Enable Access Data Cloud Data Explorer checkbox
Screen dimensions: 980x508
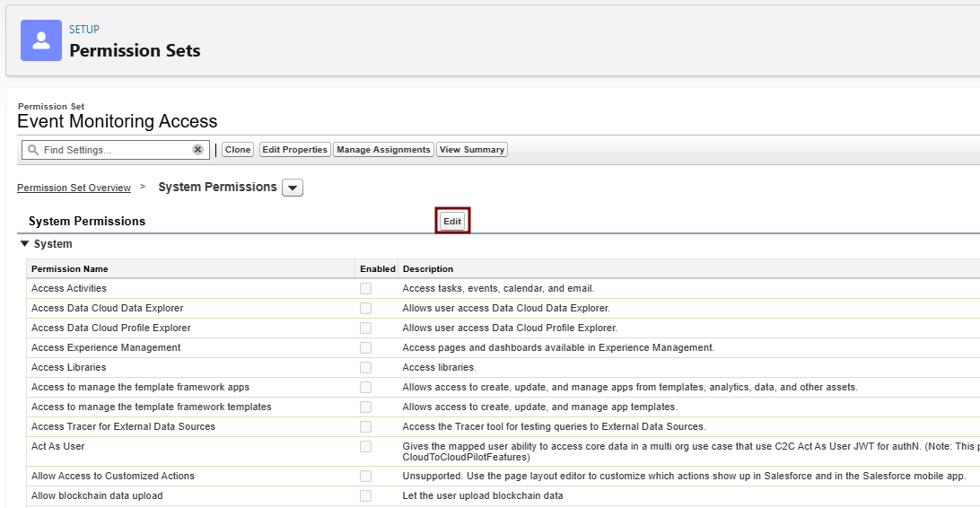(x=365, y=309)
